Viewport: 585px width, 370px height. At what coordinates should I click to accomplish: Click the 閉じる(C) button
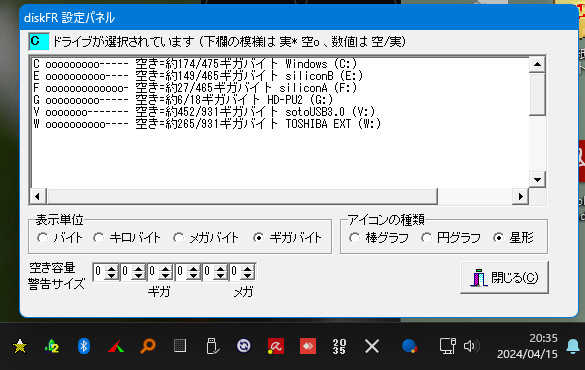(x=504, y=278)
